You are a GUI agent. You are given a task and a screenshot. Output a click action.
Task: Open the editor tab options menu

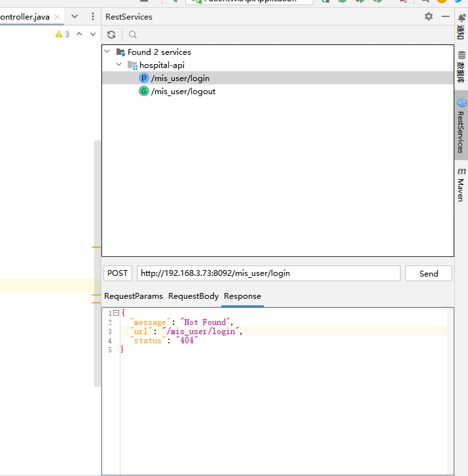[x=93, y=16]
